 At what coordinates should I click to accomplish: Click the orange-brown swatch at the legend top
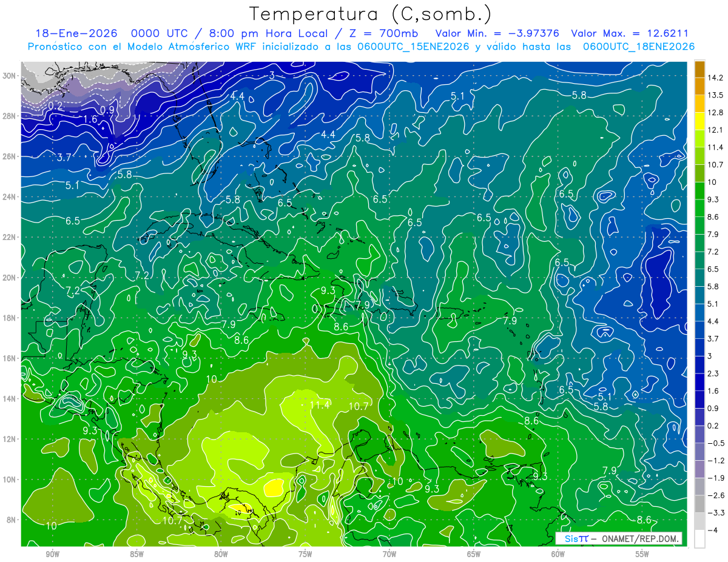point(699,69)
